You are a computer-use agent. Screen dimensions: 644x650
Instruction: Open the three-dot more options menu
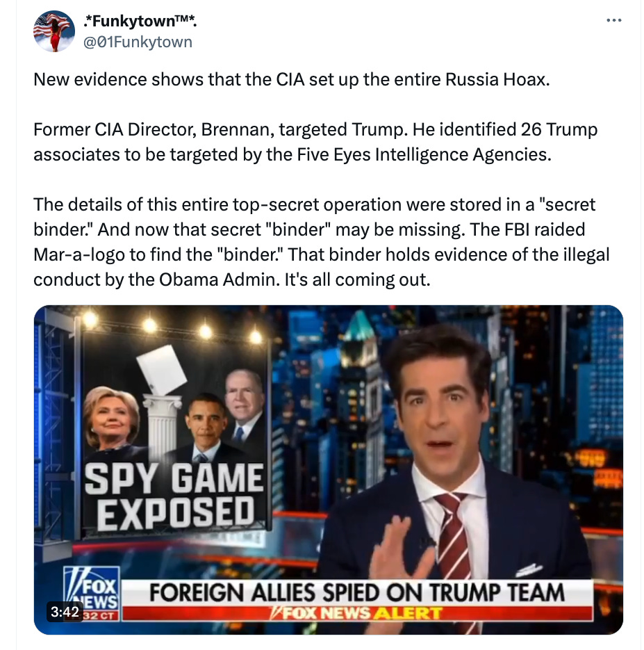(x=613, y=20)
